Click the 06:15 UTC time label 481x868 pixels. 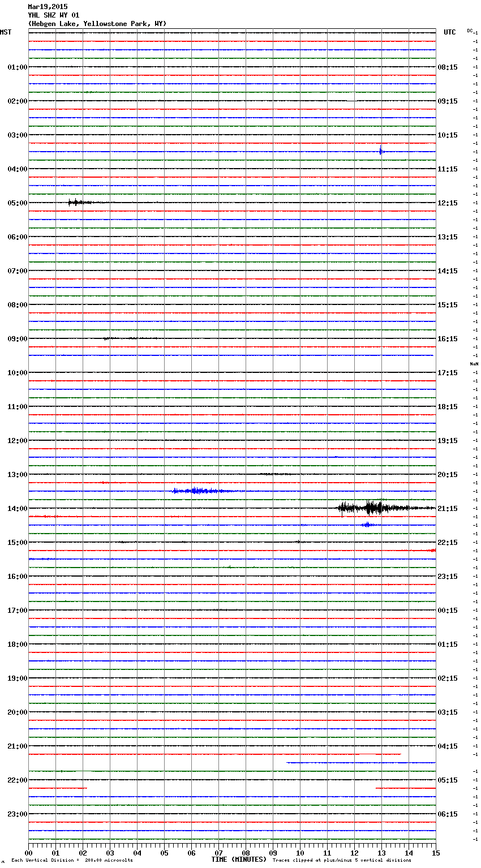click(448, 814)
